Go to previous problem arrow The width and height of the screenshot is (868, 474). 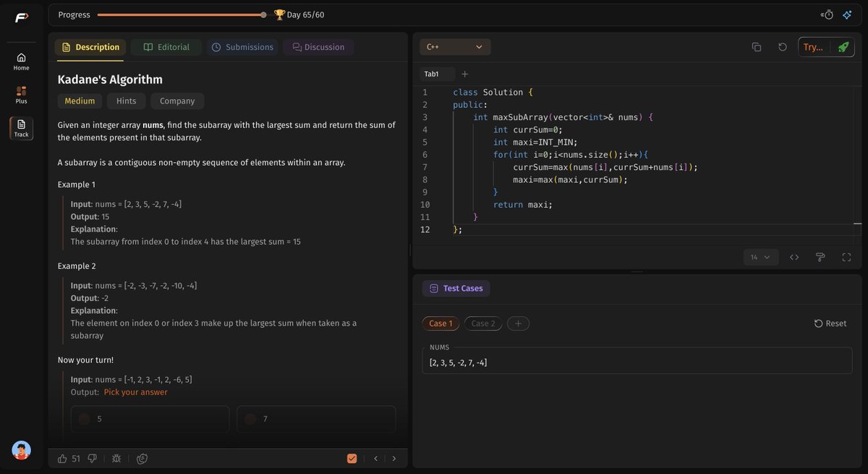375,458
